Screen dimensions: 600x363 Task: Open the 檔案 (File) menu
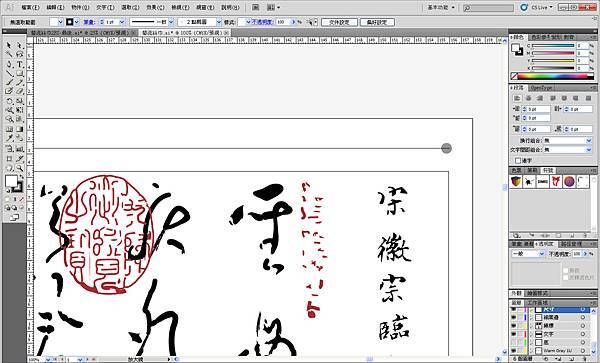(x=31, y=7)
